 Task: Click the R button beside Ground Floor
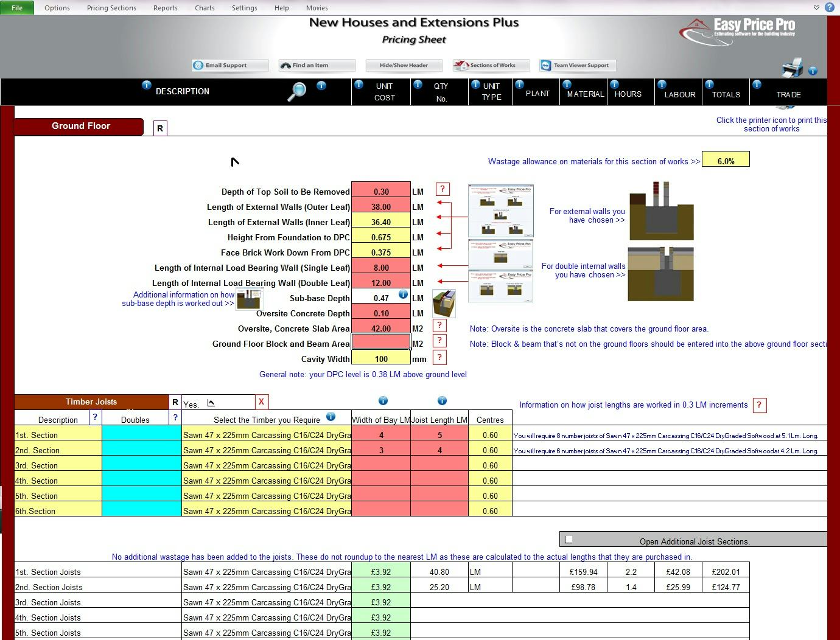pyautogui.click(x=160, y=128)
